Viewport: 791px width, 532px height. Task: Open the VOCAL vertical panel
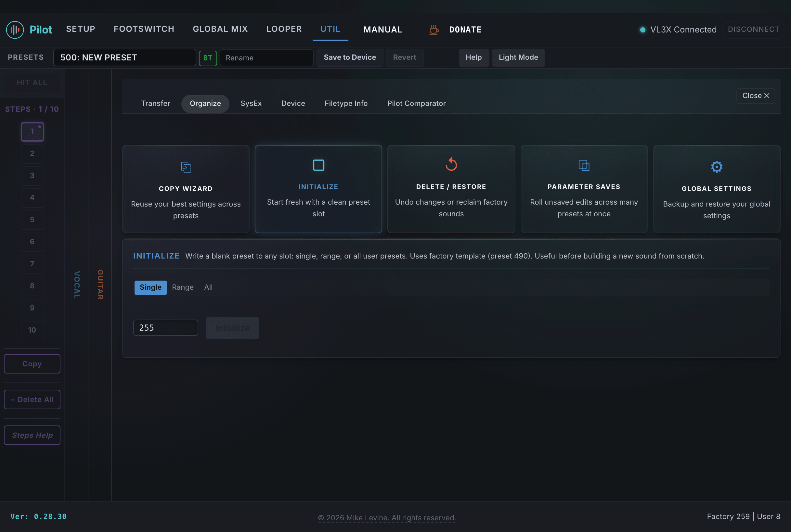[x=77, y=285]
